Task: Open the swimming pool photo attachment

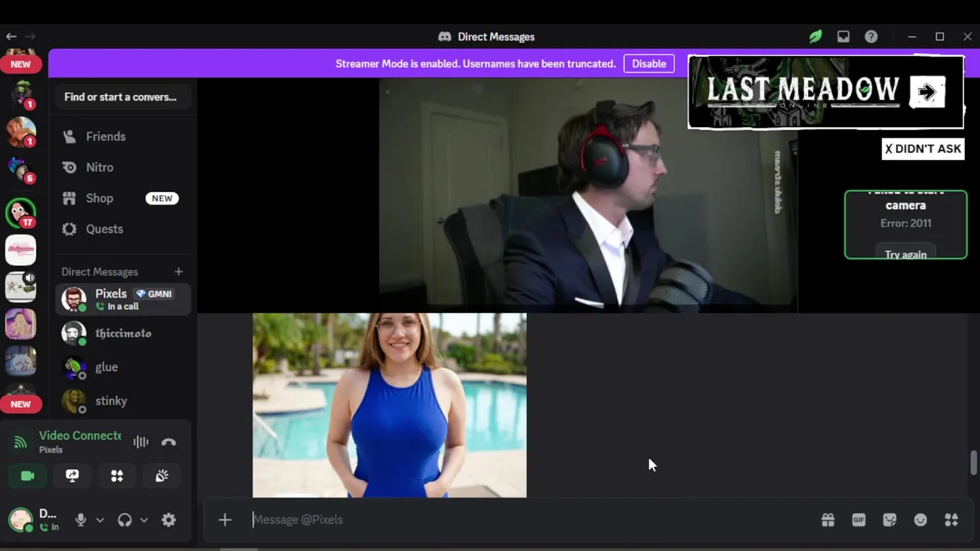Action: [390, 405]
